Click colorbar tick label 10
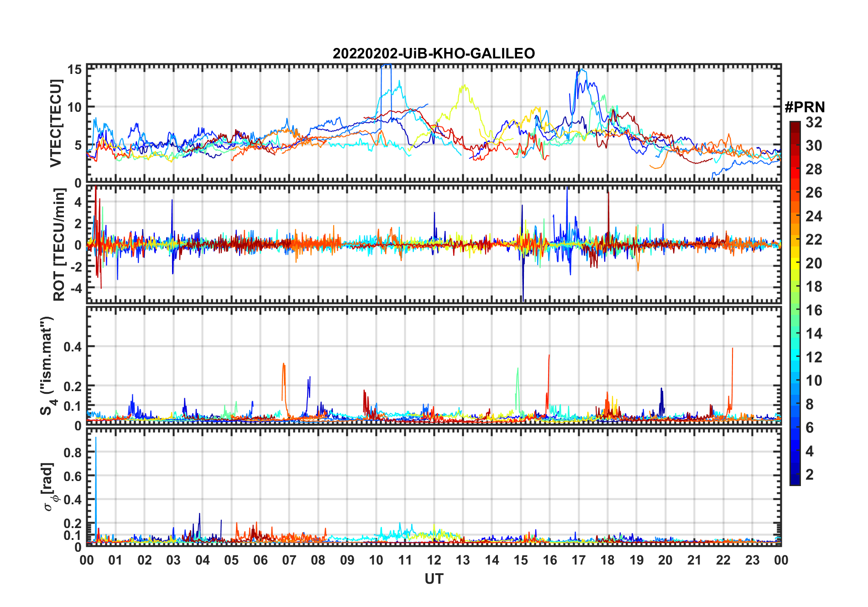Viewport: 868px width, 607px height. point(814,381)
